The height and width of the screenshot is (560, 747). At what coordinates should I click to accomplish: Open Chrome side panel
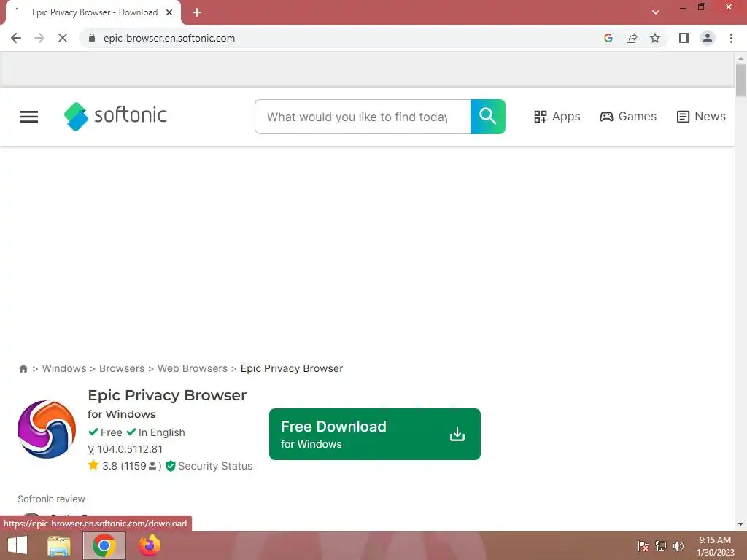[x=684, y=38]
